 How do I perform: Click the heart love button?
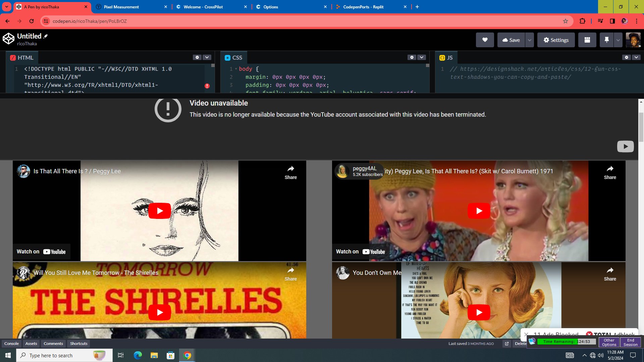click(485, 40)
